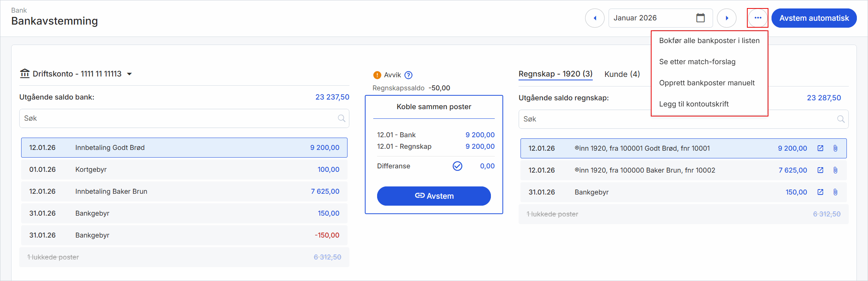This screenshot has width=868, height=281.
Task: Select 'Bokfør alle bankposter i listen'
Action: coord(709,41)
